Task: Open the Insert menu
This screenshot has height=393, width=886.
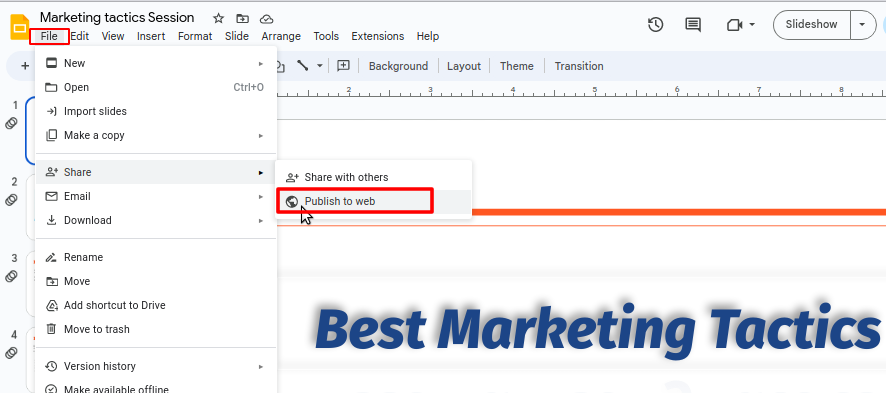Action: pyautogui.click(x=151, y=36)
